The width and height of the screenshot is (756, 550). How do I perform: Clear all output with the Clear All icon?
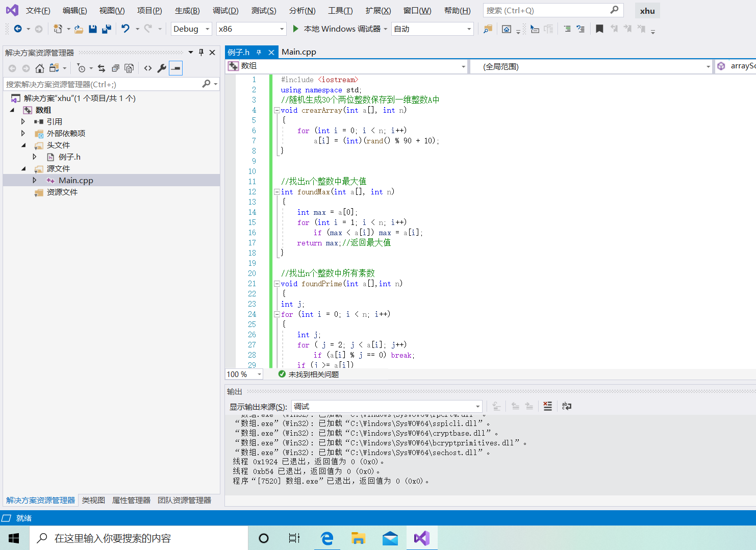tap(547, 406)
